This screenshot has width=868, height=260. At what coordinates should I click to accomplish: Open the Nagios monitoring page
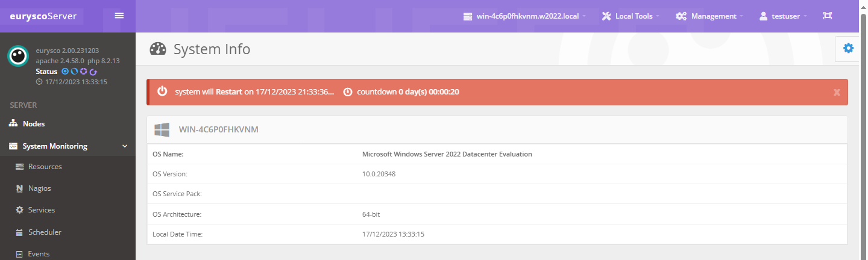coord(39,188)
